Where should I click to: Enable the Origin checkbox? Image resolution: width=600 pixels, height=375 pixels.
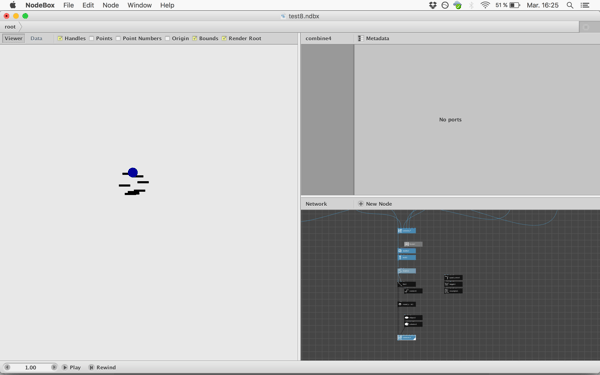pyautogui.click(x=167, y=38)
